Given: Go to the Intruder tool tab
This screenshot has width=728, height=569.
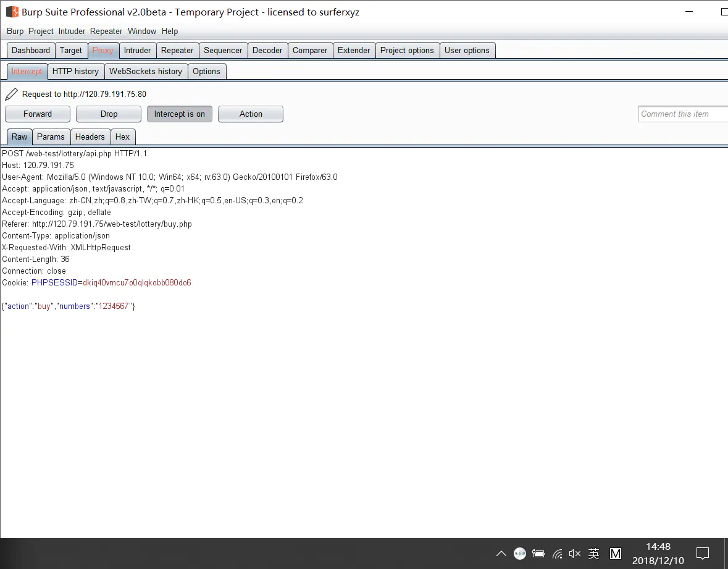Looking at the screenshot, I should tap(138, 50).
